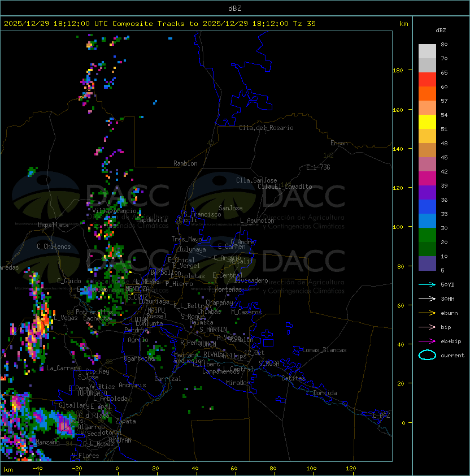Viewport: 470px width, 476px height.
Task: Click the 'Tulumaya' map label
Action: 193,249
